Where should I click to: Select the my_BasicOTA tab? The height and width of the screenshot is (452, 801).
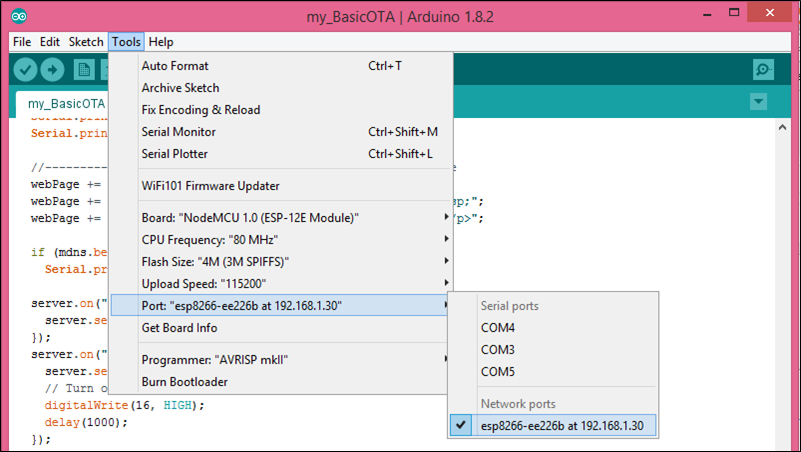66,104
